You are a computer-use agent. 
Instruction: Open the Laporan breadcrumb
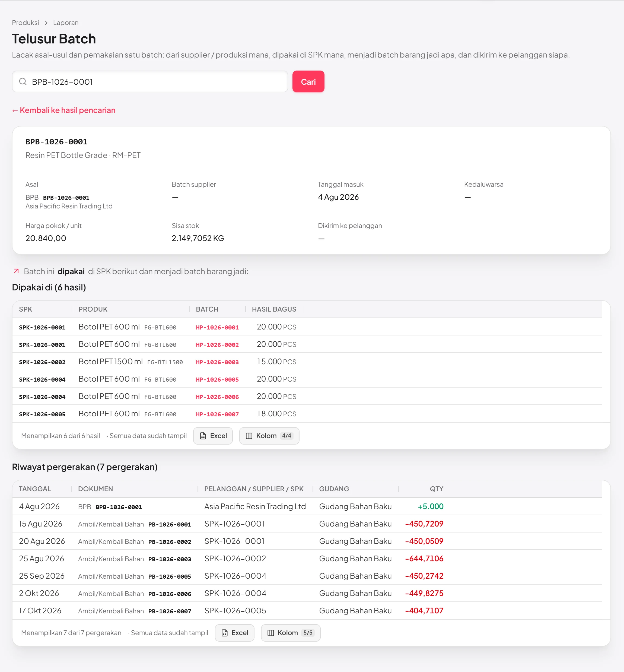tap(66, 23)
